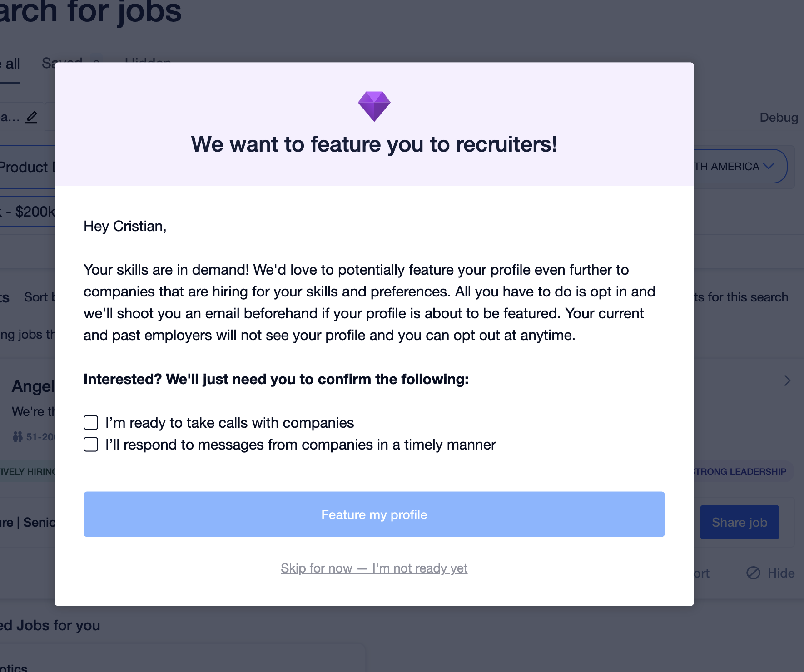Expand the Angel job card via right chevron
804x672 pixels.
point(788,380)
